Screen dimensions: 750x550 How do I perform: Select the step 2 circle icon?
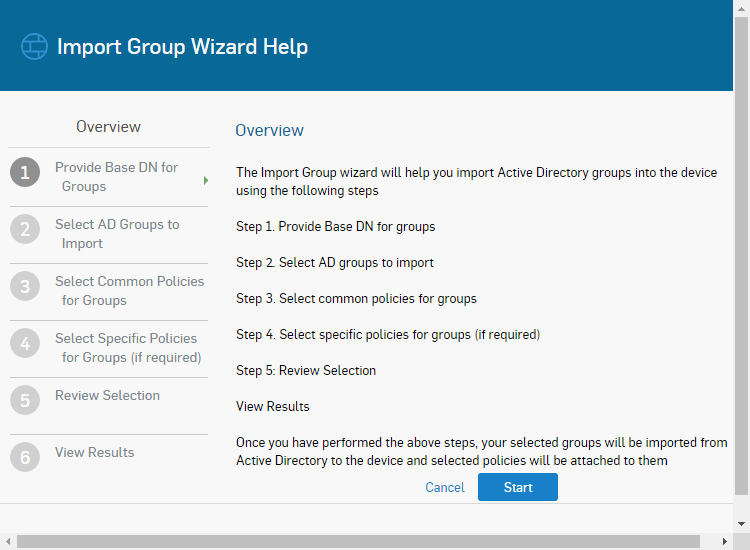click(x=25, y=229)
